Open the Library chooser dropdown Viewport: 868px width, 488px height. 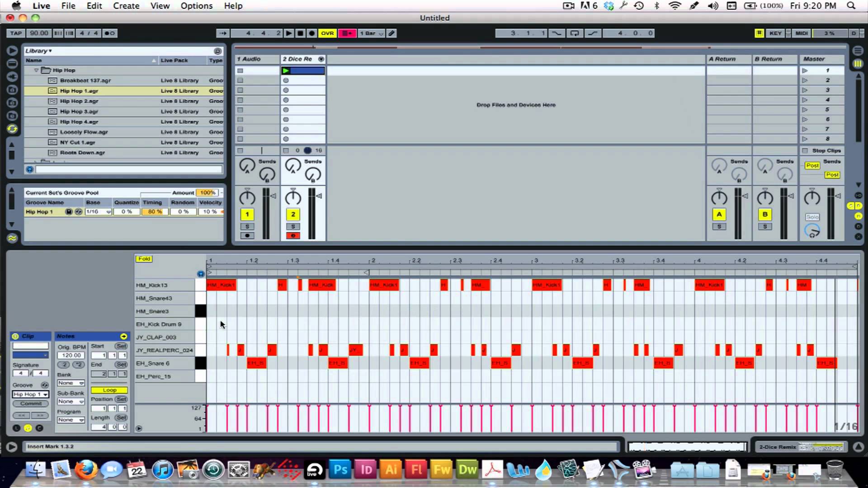pyautogui.click(x=38, y=51)
